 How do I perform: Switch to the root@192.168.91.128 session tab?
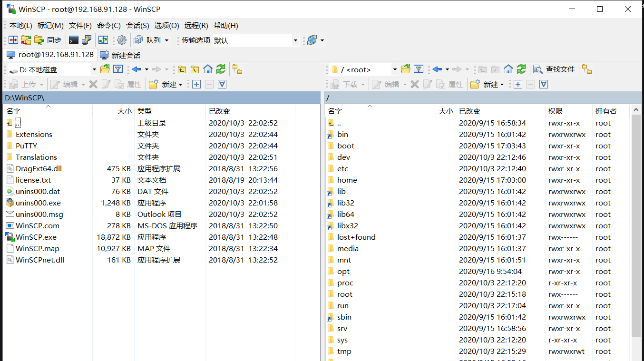[x=50, y=55]
